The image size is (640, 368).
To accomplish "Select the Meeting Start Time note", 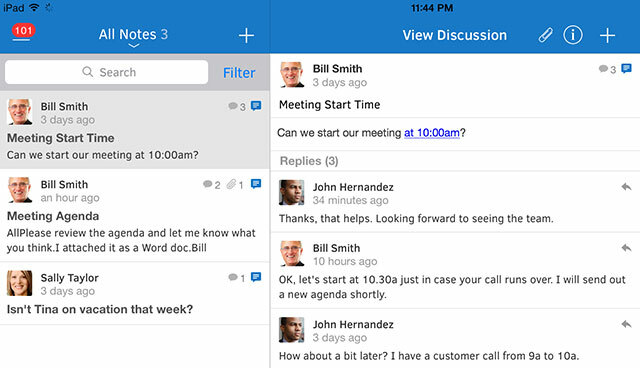I will (x=135, y=130).
